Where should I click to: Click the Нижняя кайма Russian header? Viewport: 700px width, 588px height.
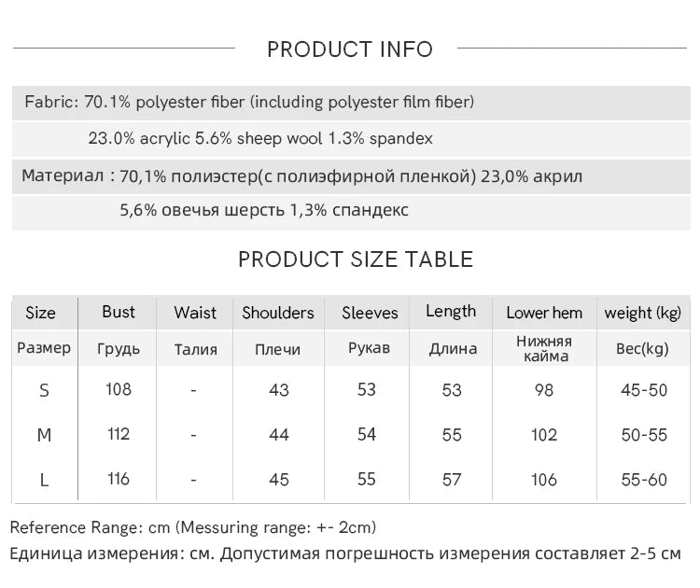click(x=545, y=349)
